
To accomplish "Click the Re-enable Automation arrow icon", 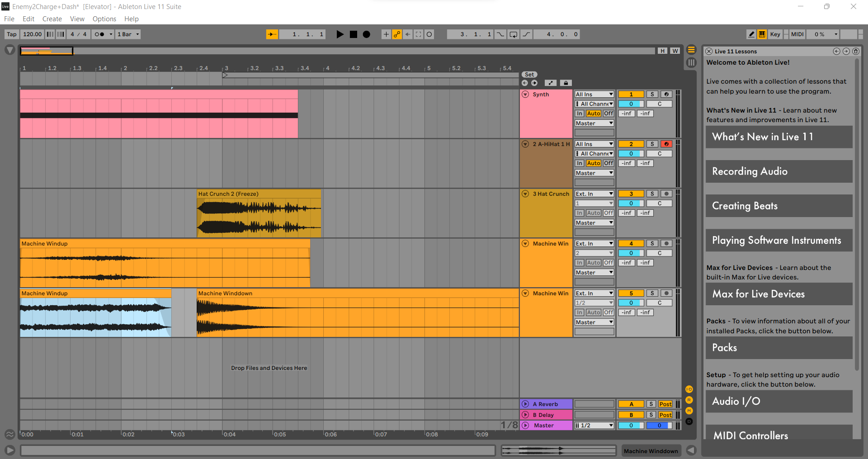I will pos(408,34).
